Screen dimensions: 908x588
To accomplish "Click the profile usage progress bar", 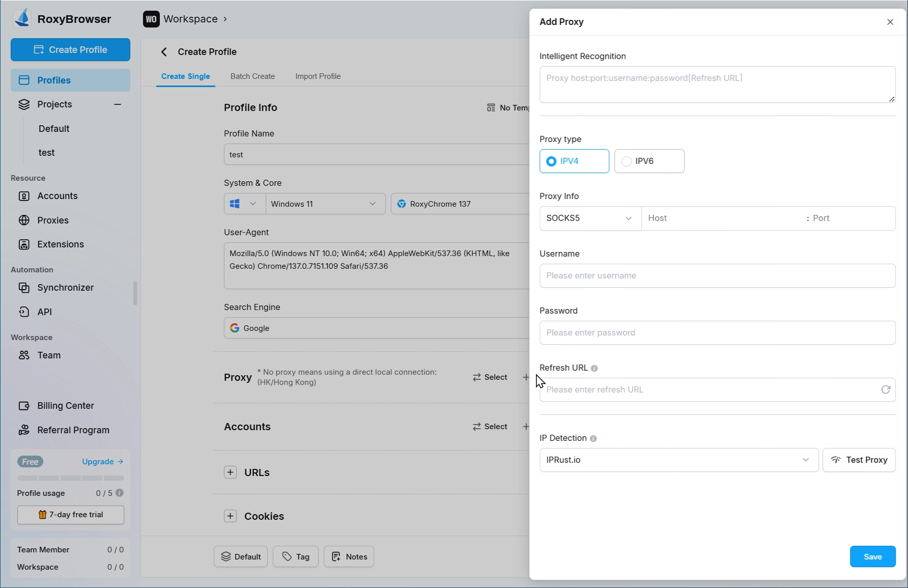I will tap(71, 478).
